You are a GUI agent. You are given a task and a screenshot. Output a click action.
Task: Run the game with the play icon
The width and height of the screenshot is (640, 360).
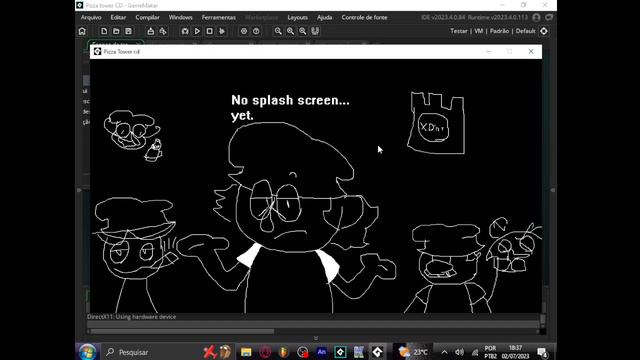tap(197, 31)
